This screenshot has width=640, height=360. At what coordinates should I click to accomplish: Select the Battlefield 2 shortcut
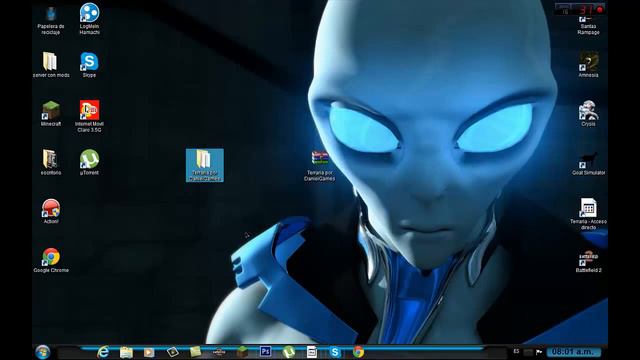click(588, 261)
